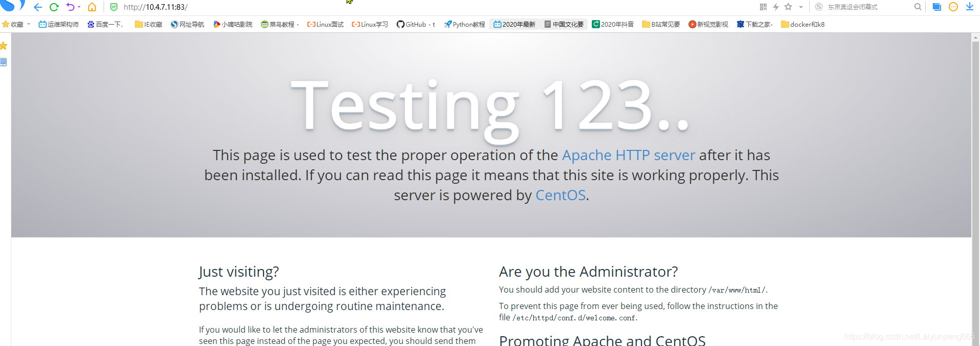
Task: Click the 收藏 favorites star button
Action: [13, 24]
